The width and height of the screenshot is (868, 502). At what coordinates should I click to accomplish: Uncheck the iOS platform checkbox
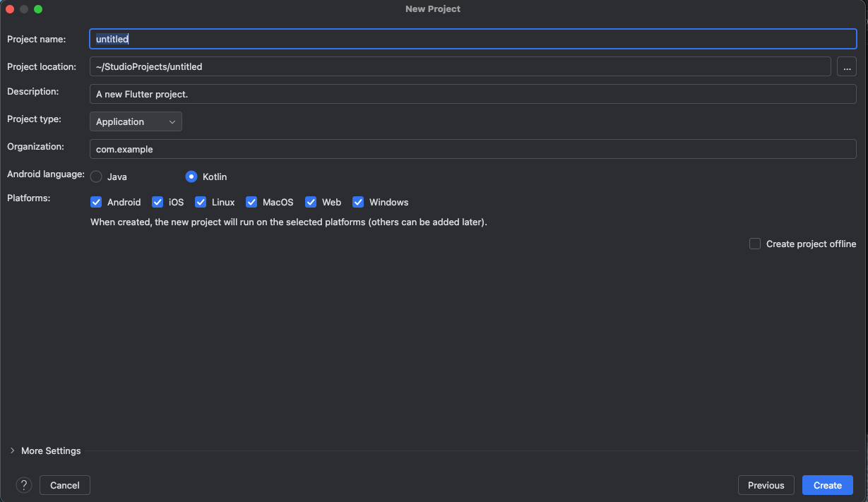(157, 202)
